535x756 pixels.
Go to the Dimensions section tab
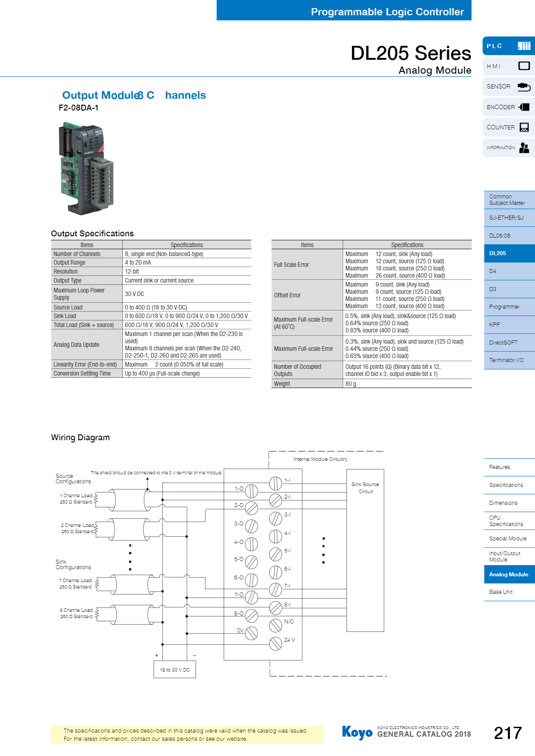(509, 503)
